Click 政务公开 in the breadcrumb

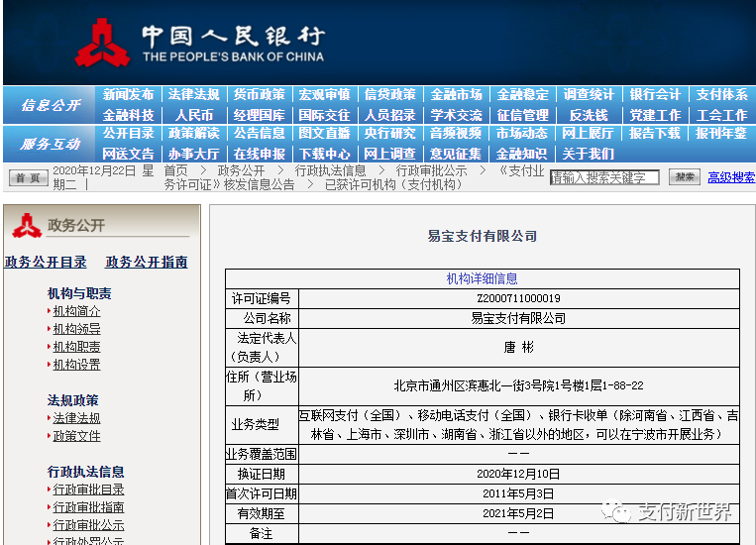241,170
